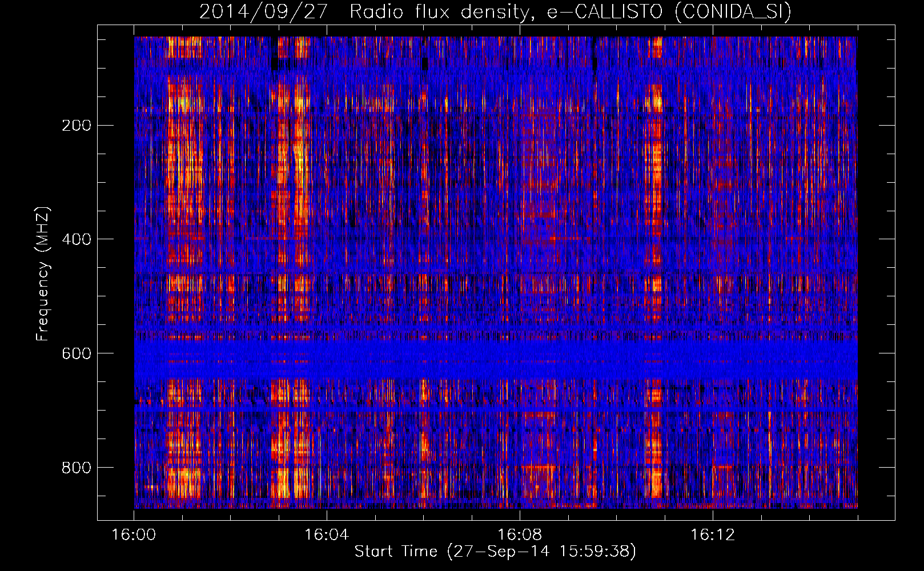Select the 200 frequency tick label

(77, 126)
